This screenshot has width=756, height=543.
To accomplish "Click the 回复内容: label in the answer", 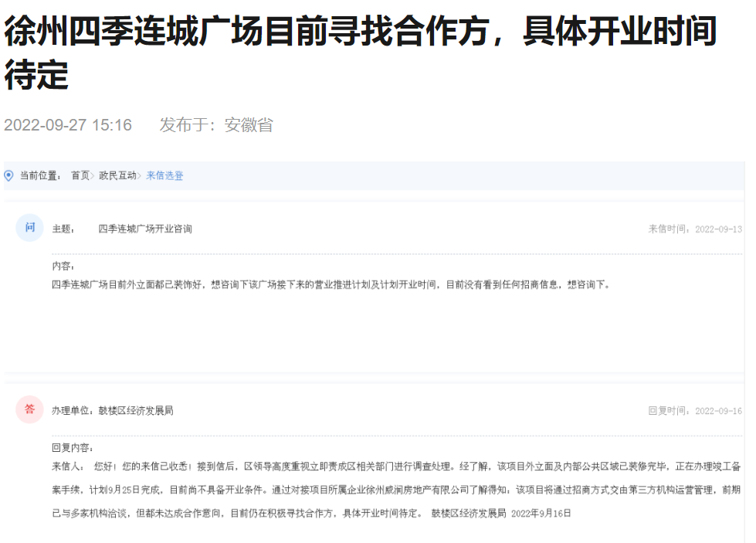I will point(73,448).
